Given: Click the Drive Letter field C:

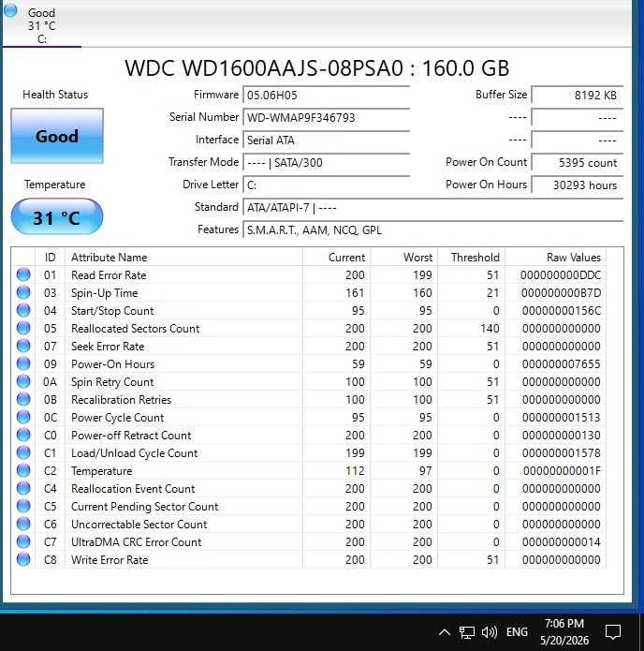Looking at the screenshot, I should click(326, 185).
